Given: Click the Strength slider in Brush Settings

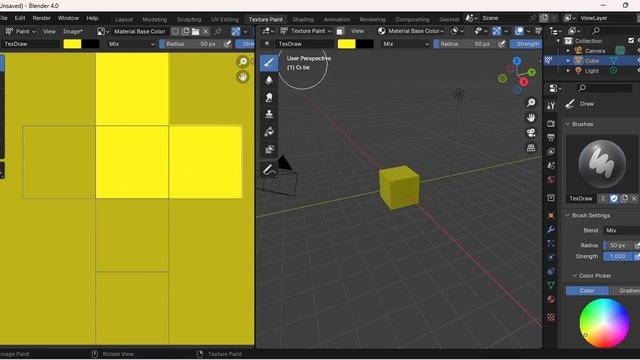Looking at the screenshot, I should pyautogui.click(x=618, y=256).
